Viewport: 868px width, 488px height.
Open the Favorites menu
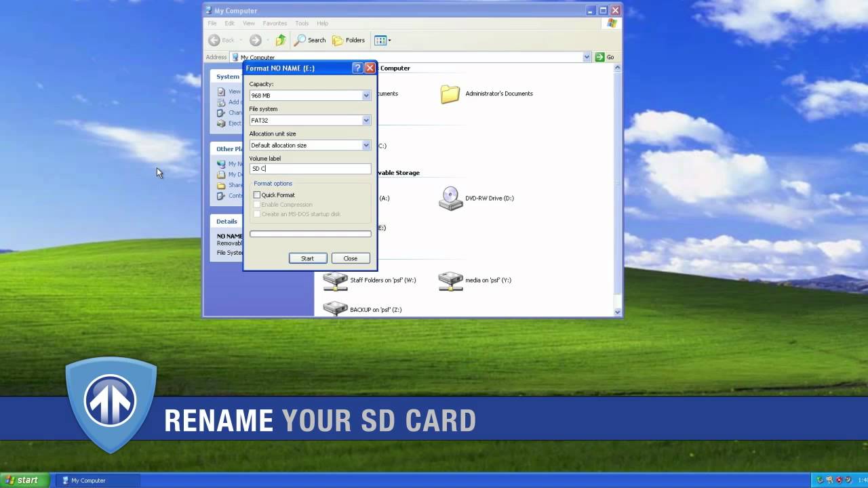click(x=275, y=23)
